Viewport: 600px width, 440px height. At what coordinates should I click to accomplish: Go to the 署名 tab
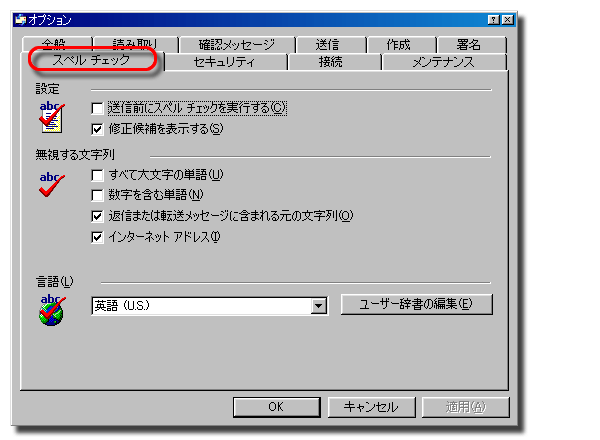469,45
